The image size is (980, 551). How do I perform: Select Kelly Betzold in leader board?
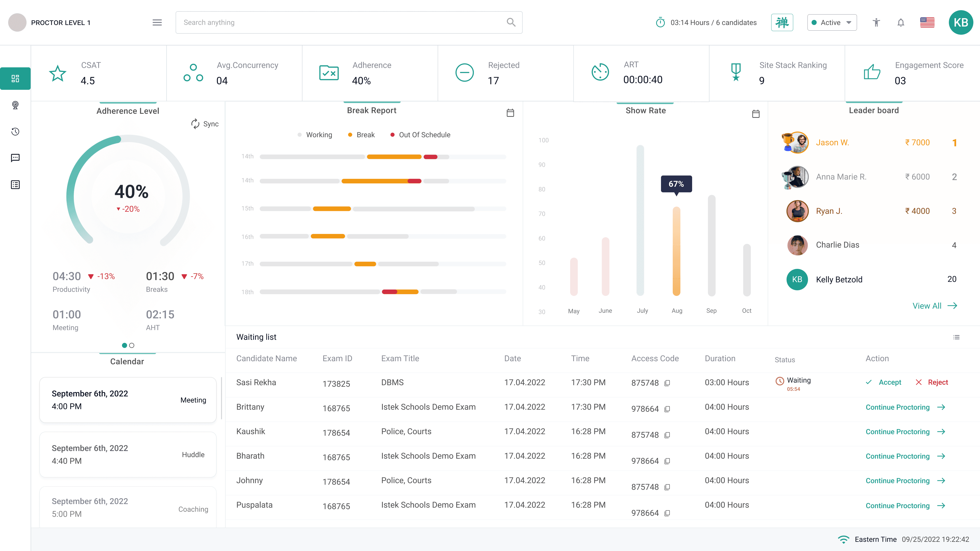coord(872,279)
